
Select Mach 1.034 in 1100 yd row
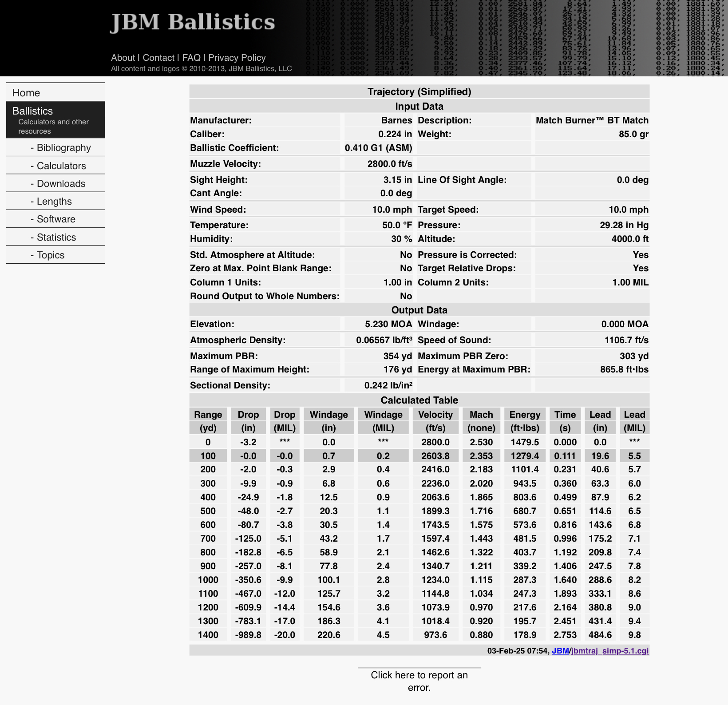481,594
